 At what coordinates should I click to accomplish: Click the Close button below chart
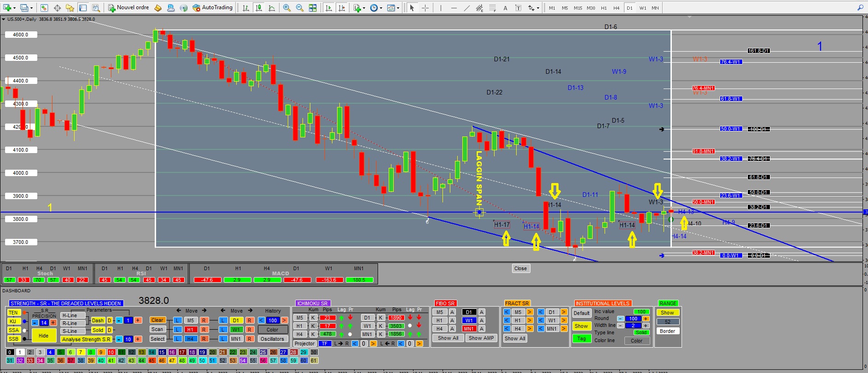521,268
